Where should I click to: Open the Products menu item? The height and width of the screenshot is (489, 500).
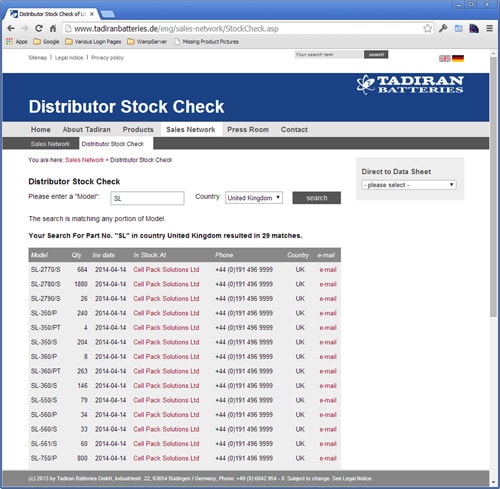point(138,129)
